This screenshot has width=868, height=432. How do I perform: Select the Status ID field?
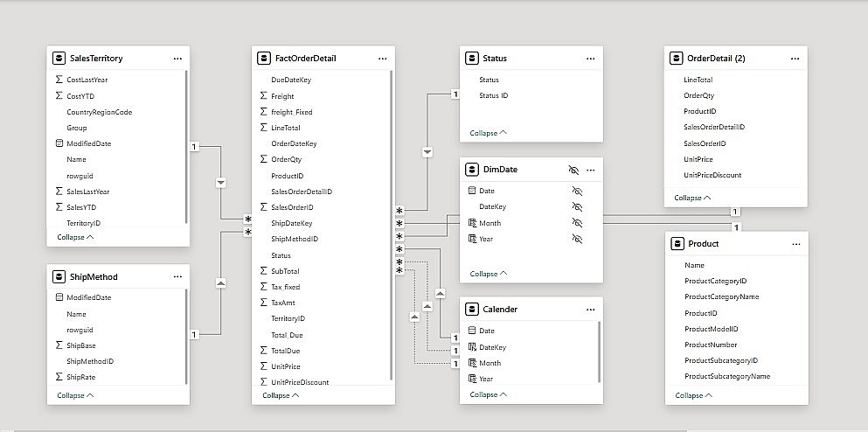(493, 95)
